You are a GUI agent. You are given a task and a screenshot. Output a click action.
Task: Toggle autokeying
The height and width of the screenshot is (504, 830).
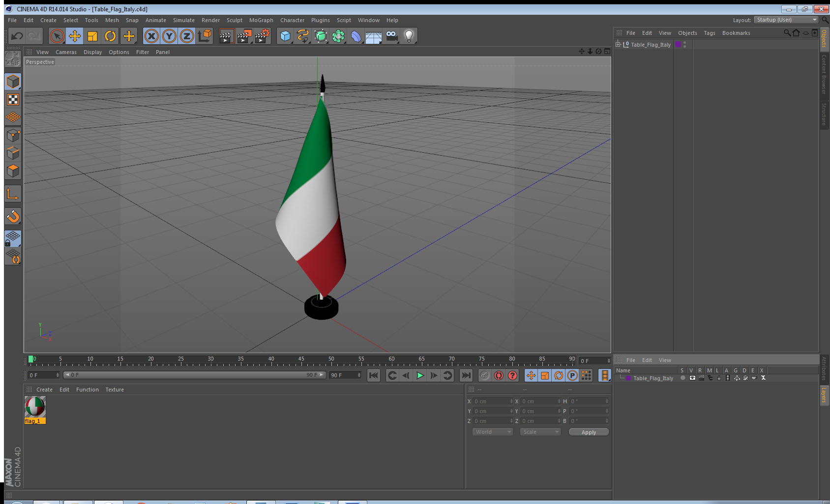pos(499,375)
